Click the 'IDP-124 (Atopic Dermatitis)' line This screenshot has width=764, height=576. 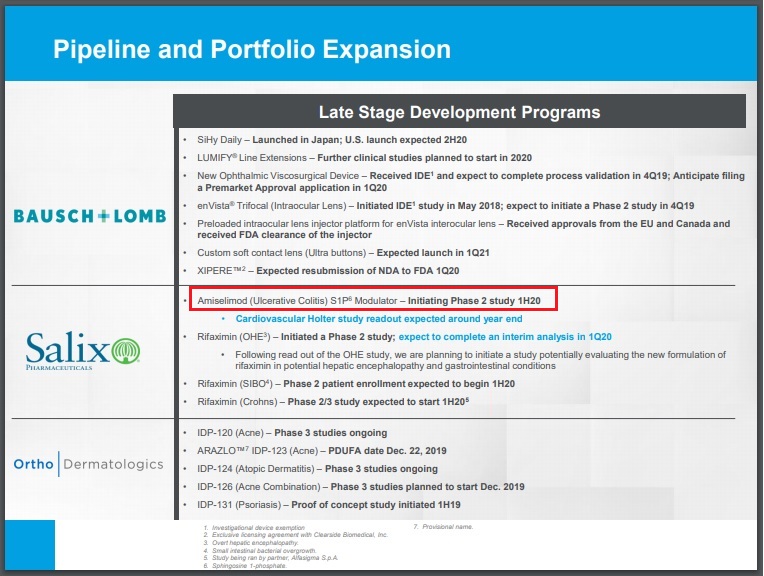317,469
